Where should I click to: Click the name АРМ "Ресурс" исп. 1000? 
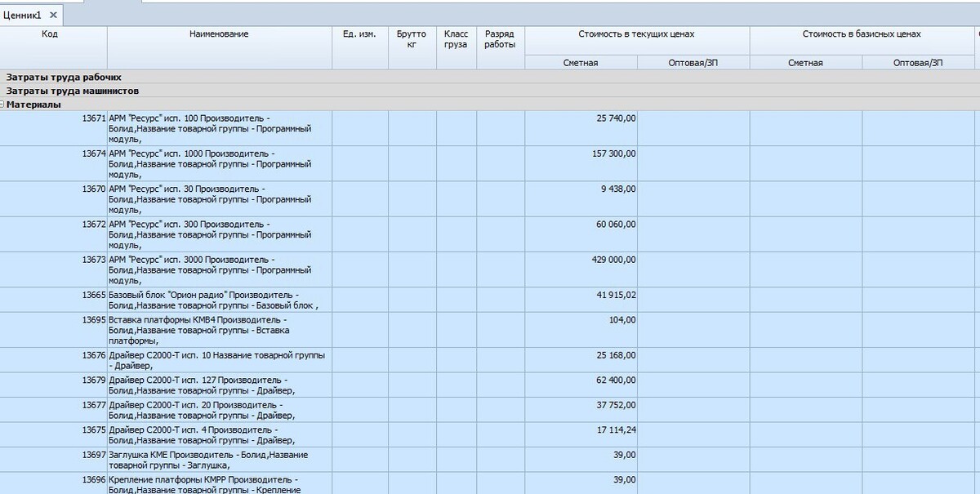[158, 154]
